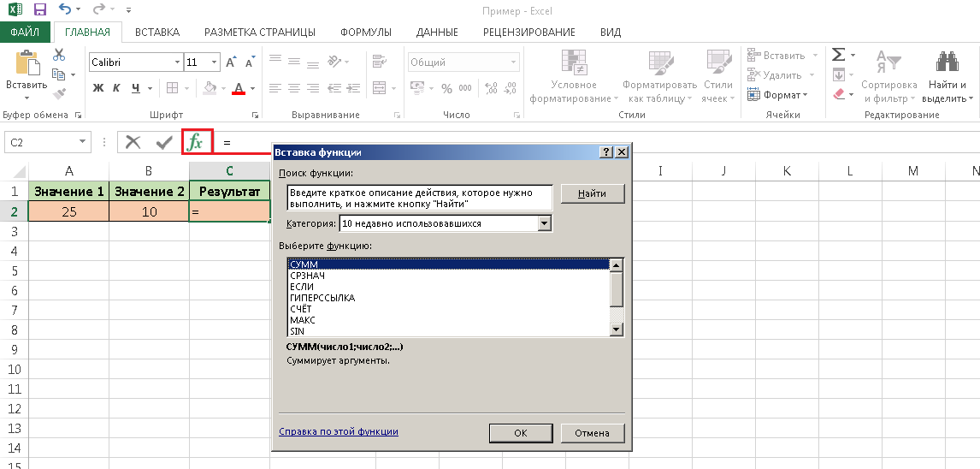Expand the Шрифт group dialog launcher
The width and height of the screenshot is (980, 469).
click(x=255, y=116)
